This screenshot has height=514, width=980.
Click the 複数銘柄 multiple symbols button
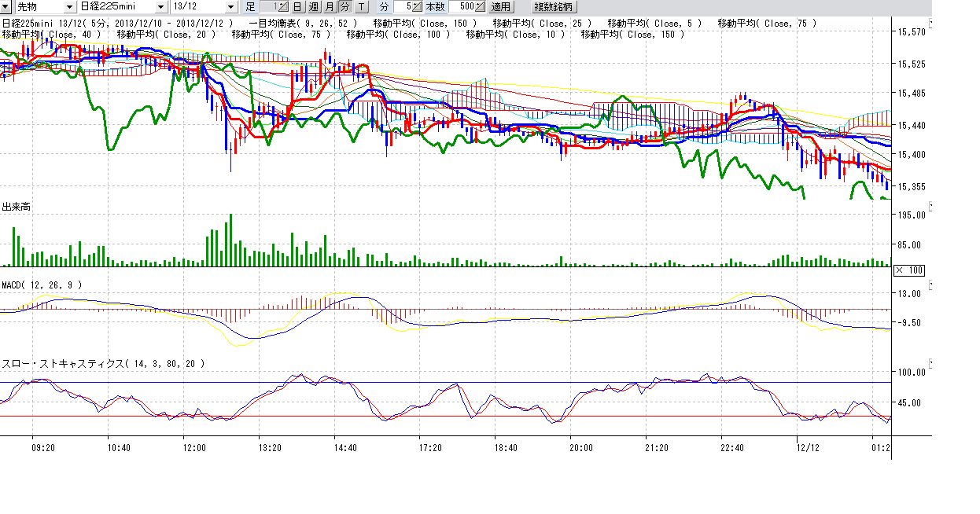click(x=555, y=6)
